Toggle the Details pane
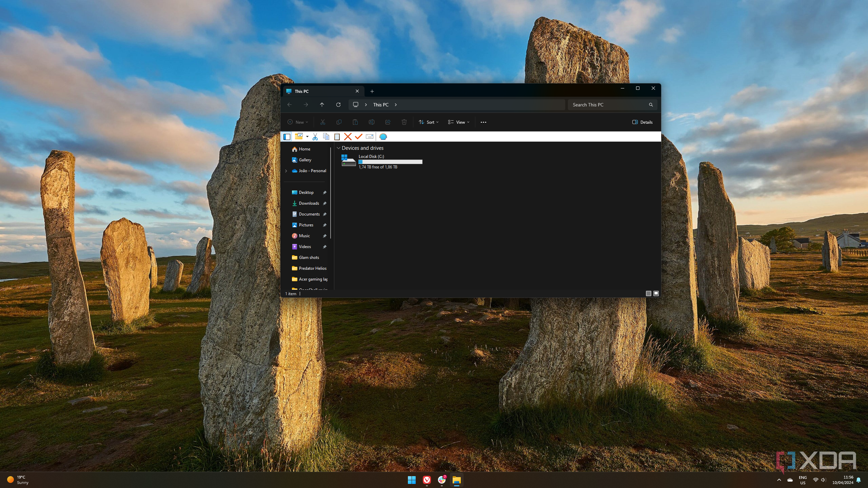The height and width of the screenshot is (488, 868). (643, 122)
